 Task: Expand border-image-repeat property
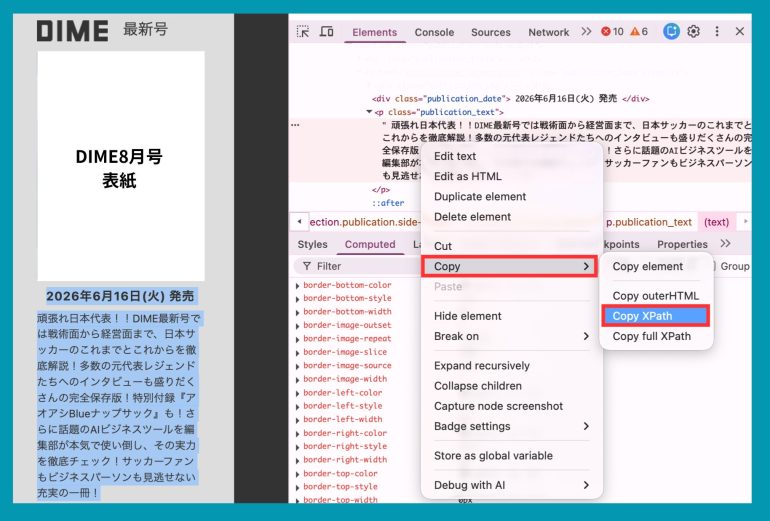click(x=298, y=339)
